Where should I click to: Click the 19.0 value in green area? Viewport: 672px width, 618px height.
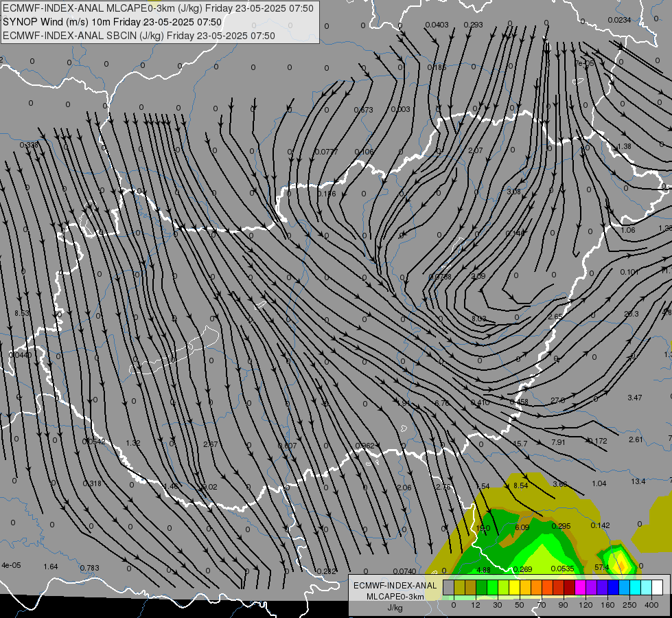[483, 528]
